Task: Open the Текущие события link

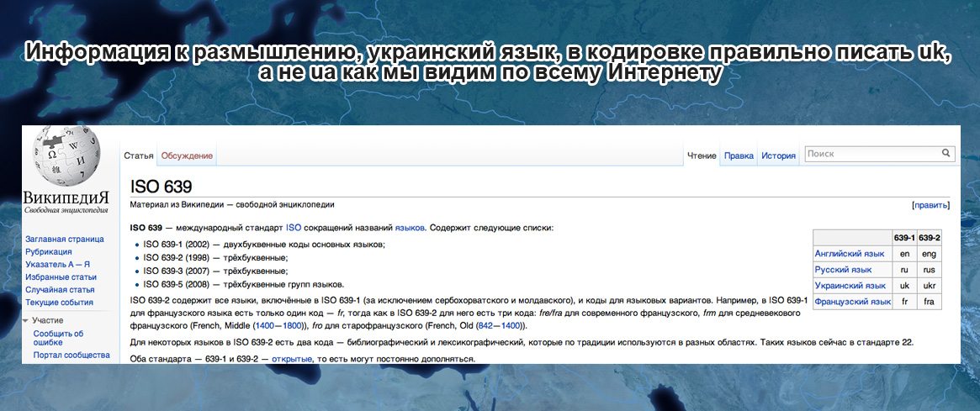Action: [60, 303]
